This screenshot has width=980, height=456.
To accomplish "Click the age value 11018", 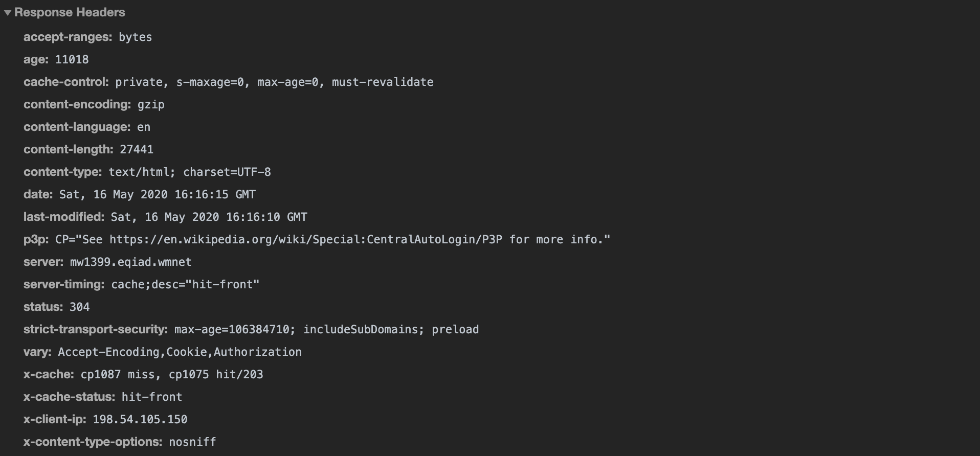I will 72,60.
